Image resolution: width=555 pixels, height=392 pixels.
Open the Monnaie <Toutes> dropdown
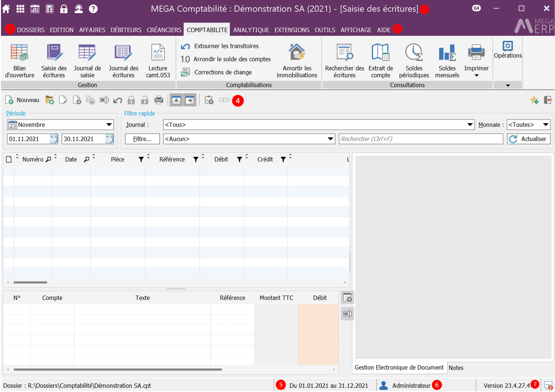point(546,125)
